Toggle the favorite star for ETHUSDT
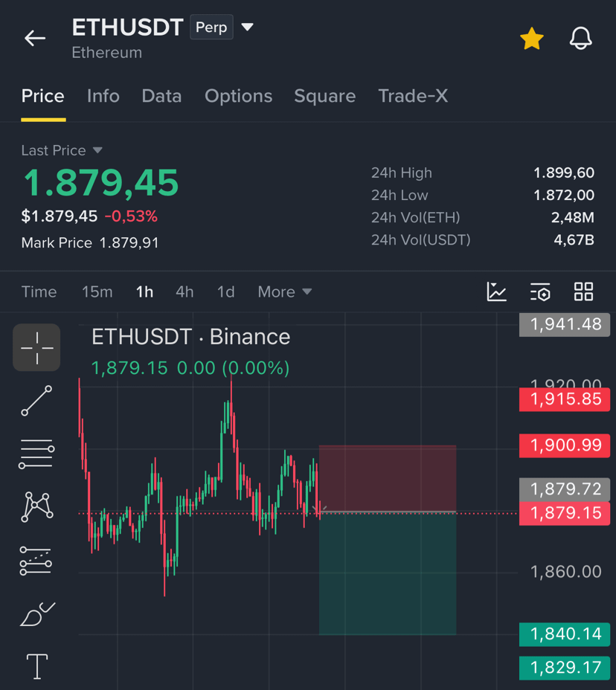 (531, 38)
